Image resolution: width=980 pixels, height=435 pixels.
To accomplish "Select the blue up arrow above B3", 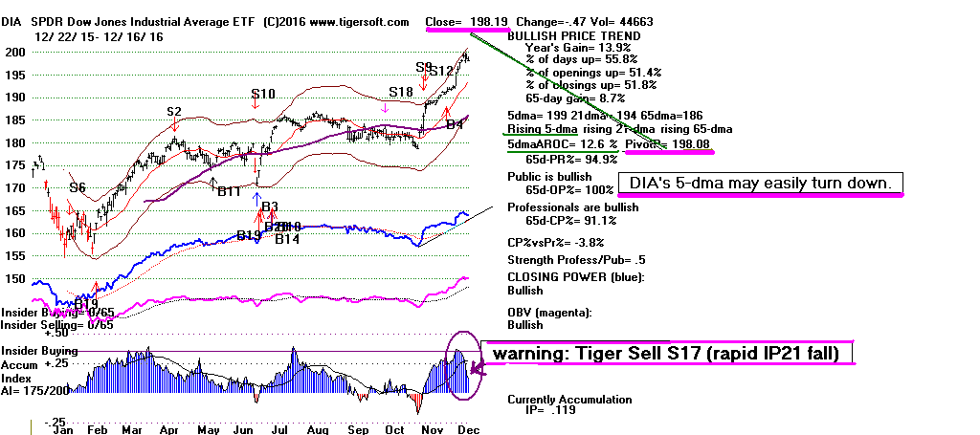I will pos(257,198).
